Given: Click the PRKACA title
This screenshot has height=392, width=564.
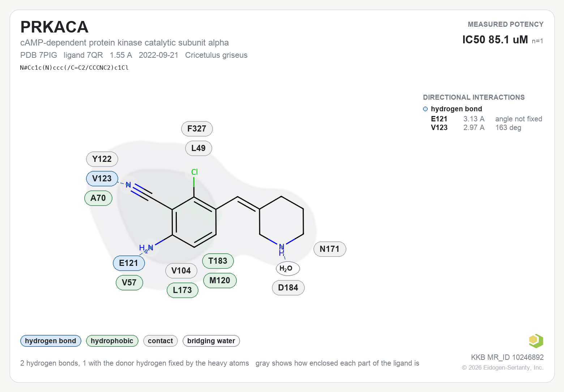Looking at the screenshot, I should pyautogui.click(x=54, y=27).
